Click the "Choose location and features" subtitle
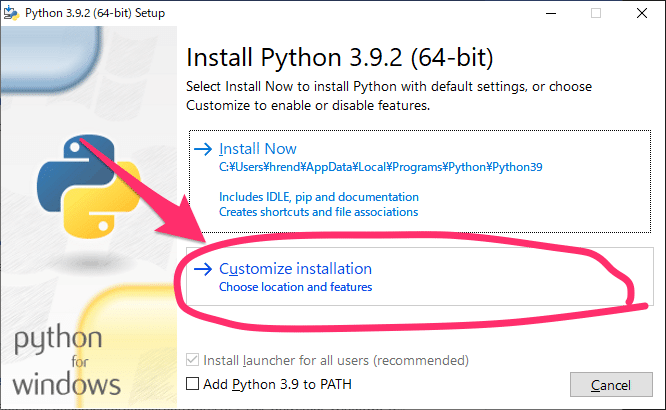Screen dimensions: 666x410 295,287
